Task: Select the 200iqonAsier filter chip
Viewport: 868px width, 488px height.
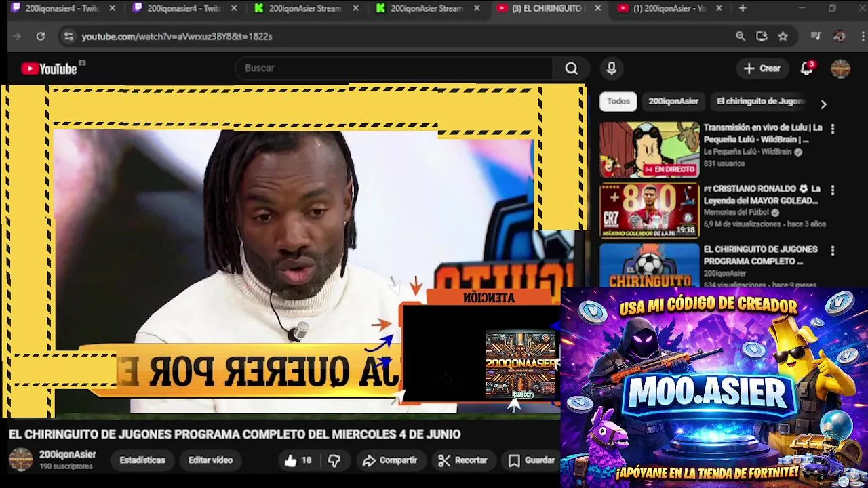Action: click(x=673, y=101)
